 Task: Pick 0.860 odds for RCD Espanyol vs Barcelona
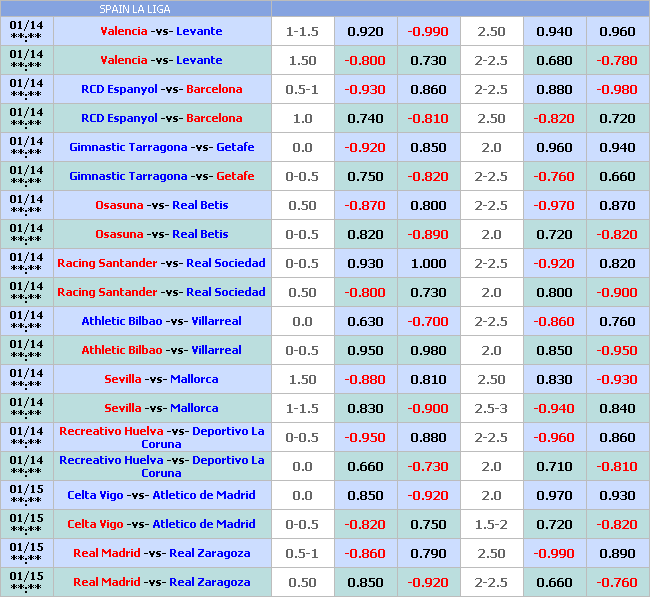tap(428, 89)
